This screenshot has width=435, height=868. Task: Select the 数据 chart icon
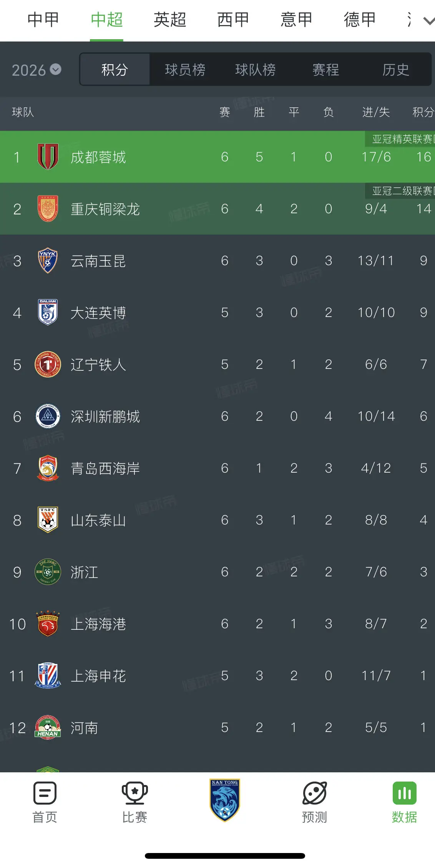click(x=404, y=793)
